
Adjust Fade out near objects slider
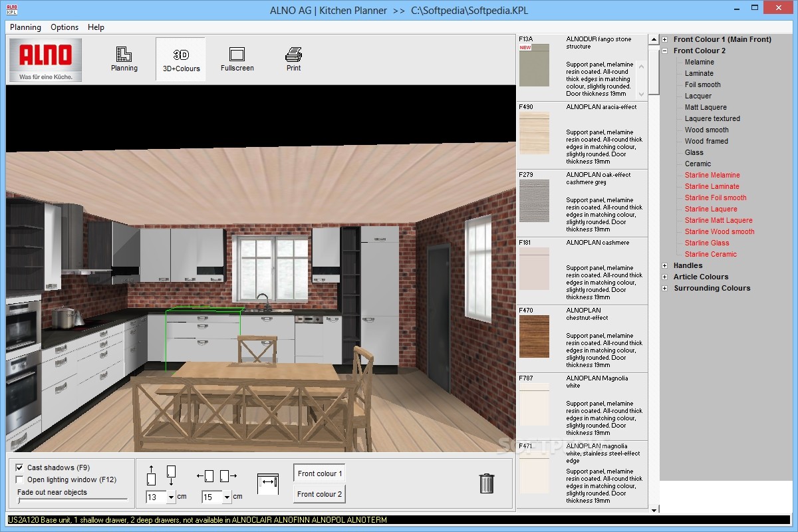[72, 499]
